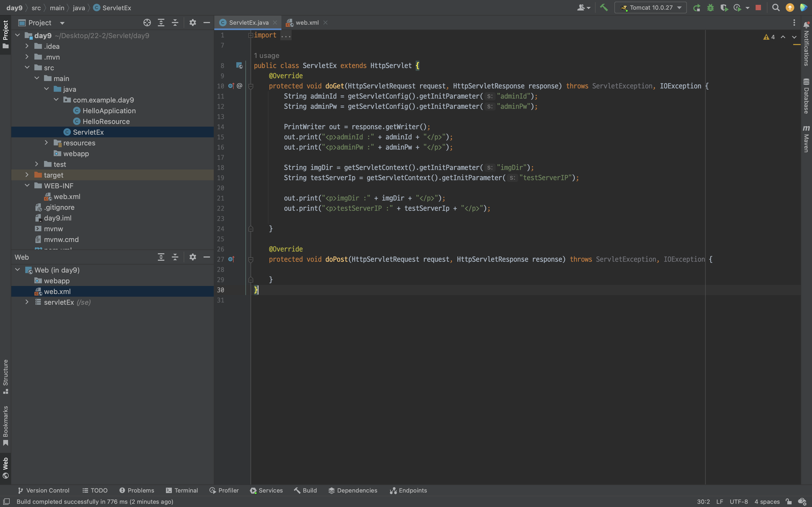Select opened file with the crosshair icon in Project panel
812x507 pixels.
[147, 23]
